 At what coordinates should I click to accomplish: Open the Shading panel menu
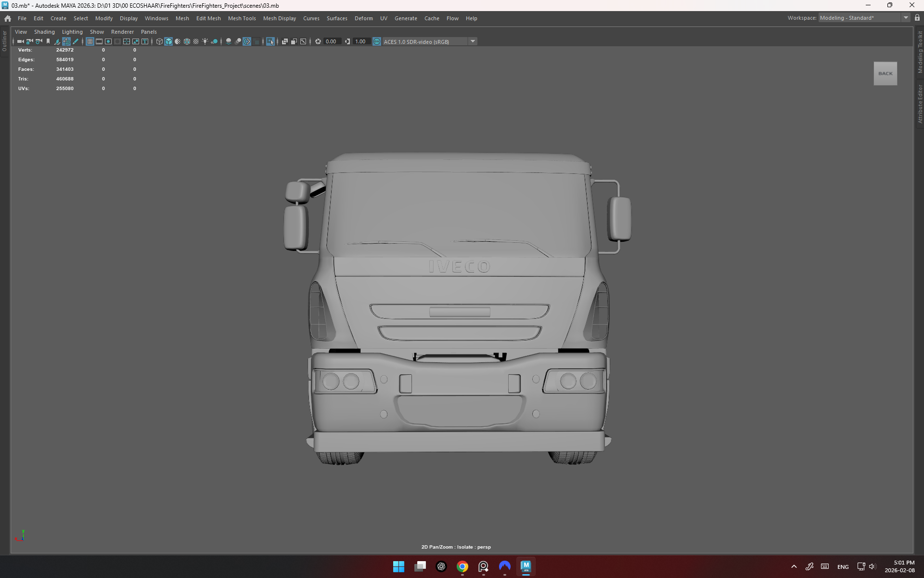(x=44, y=32)
